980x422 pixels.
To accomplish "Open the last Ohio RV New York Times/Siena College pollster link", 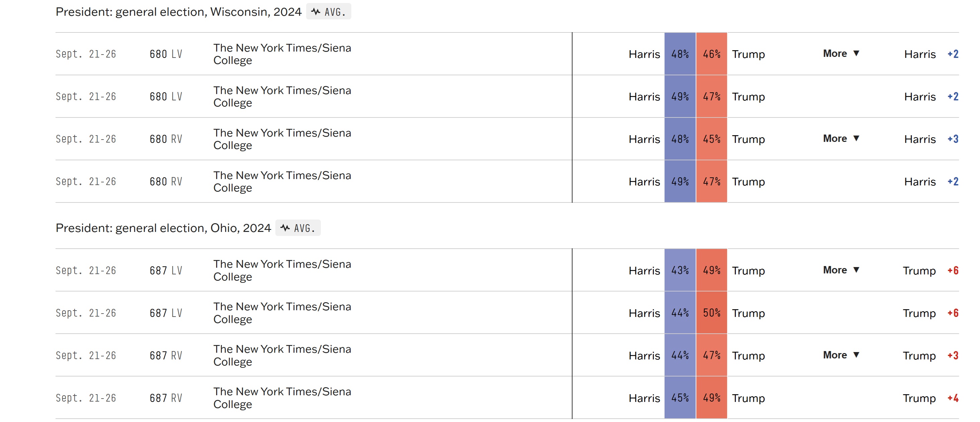I will pyautogui.click(x=282, y=398).
